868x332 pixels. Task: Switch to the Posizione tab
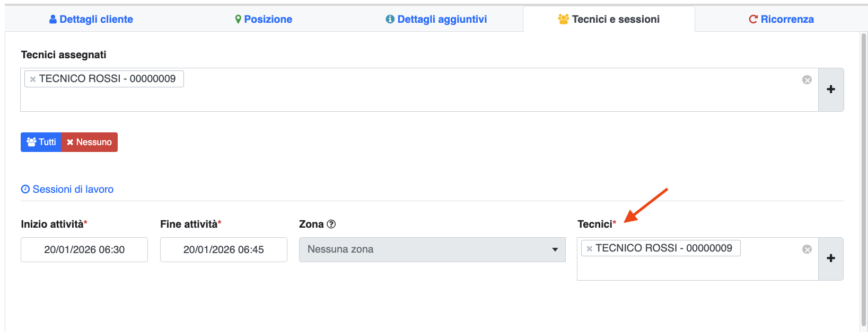[x=264, y=20]
